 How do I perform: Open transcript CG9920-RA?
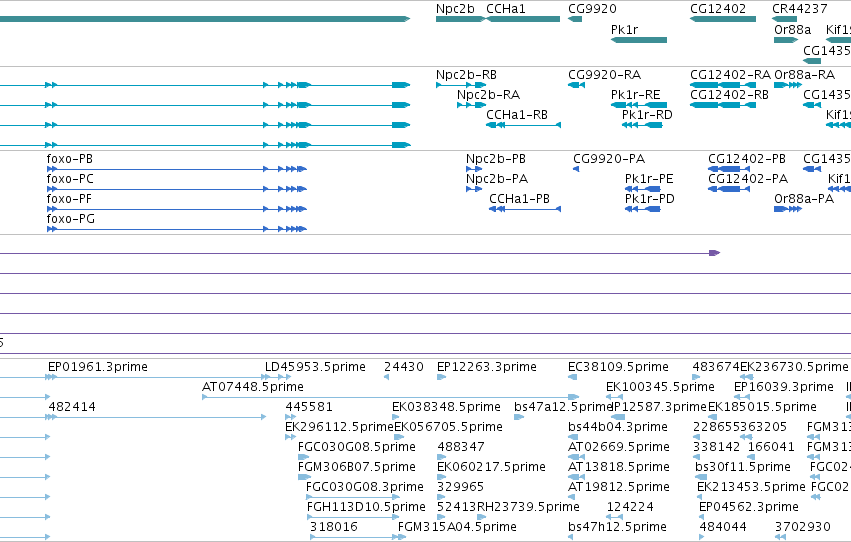(605, 75)
